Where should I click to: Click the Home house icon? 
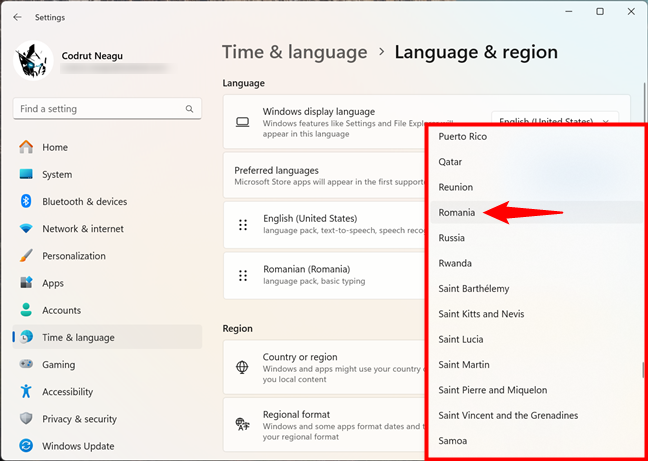tap(26, 147)
